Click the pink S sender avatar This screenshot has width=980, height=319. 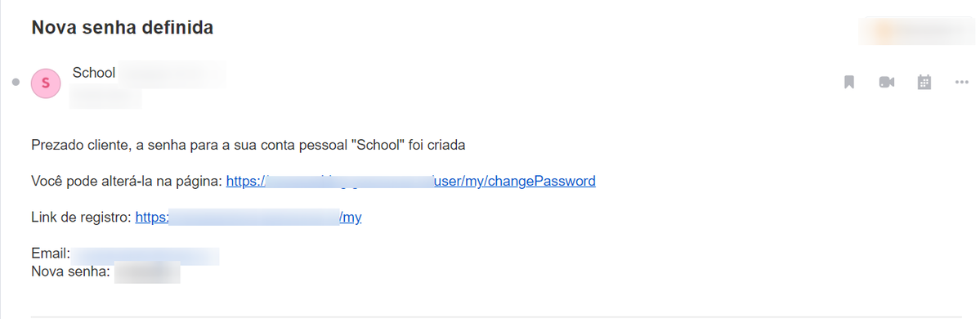click(x=46, y=83)
